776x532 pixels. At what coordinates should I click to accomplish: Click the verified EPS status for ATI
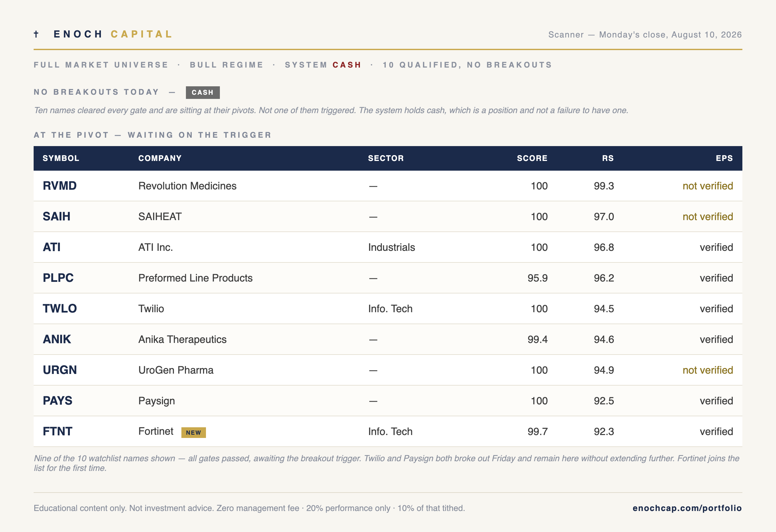click(717, 247)
